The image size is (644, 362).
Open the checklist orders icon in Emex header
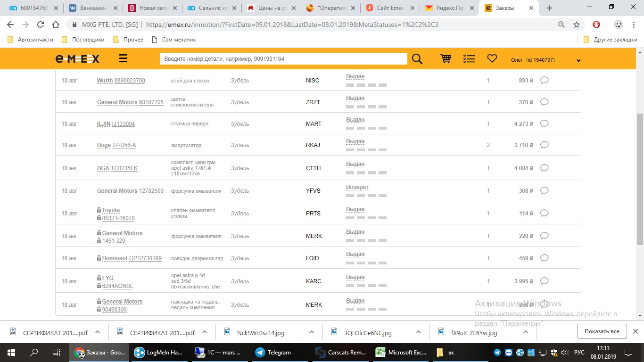(x=469, y=58)
